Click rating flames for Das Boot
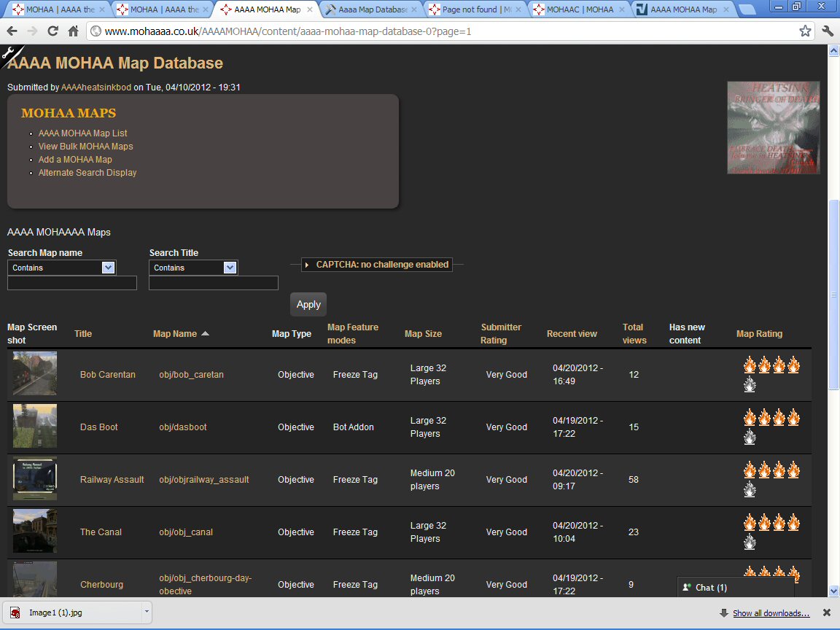The image size is (840, 630). (771, 427)
